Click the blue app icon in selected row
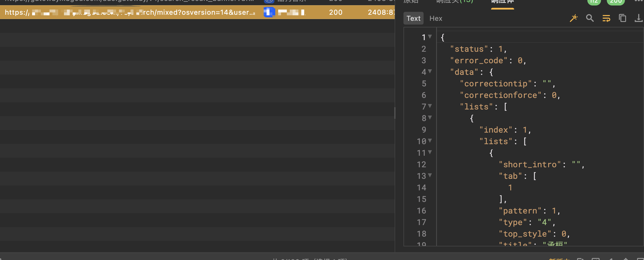This screenshot has width=644, height=260. tap(269, 12)
